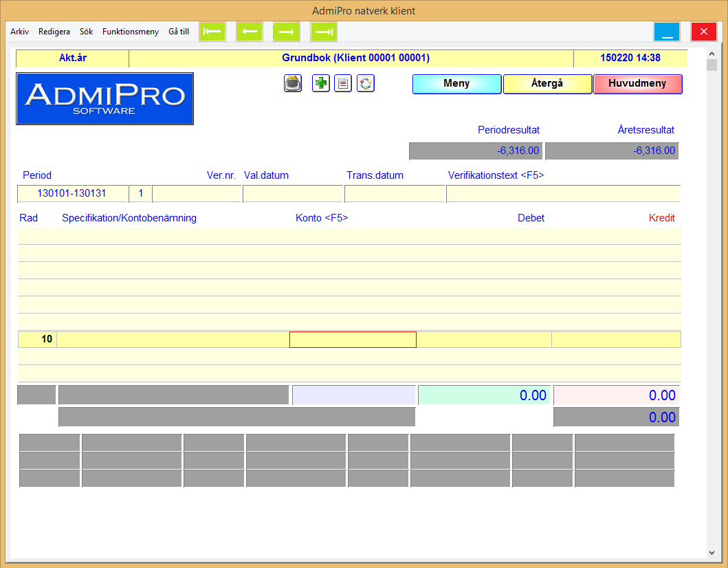Click the printer icon

pyautogui.click(x=294, y=84)
